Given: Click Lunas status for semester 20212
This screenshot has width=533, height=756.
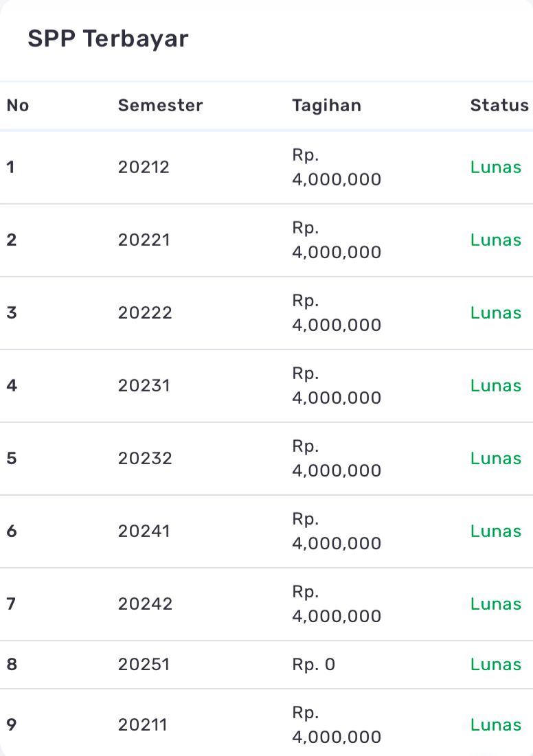Looking at the screenshot, I should pyautogui.click(x=496, y=168).
